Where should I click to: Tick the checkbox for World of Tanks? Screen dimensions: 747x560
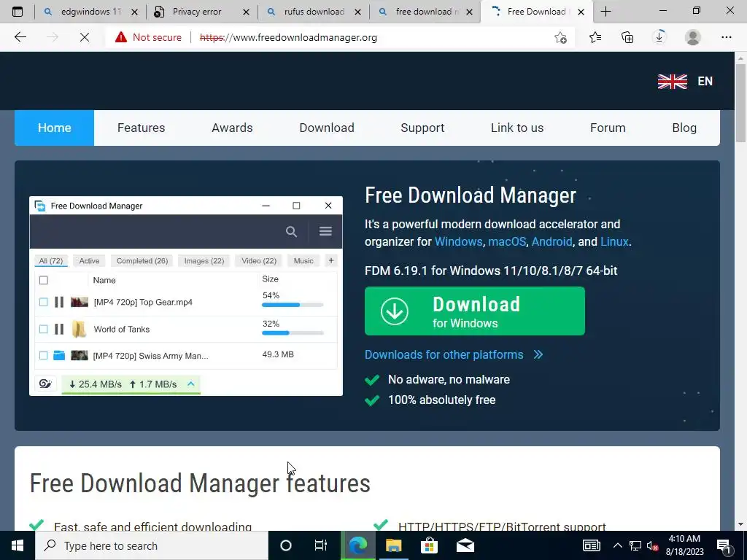coord(43,329)
